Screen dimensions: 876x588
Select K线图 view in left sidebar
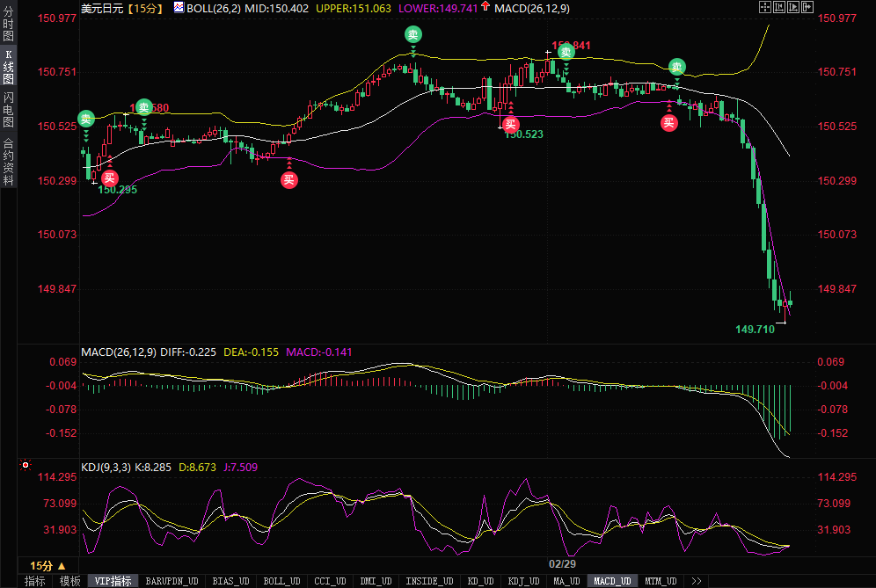[x=8, y=67]
